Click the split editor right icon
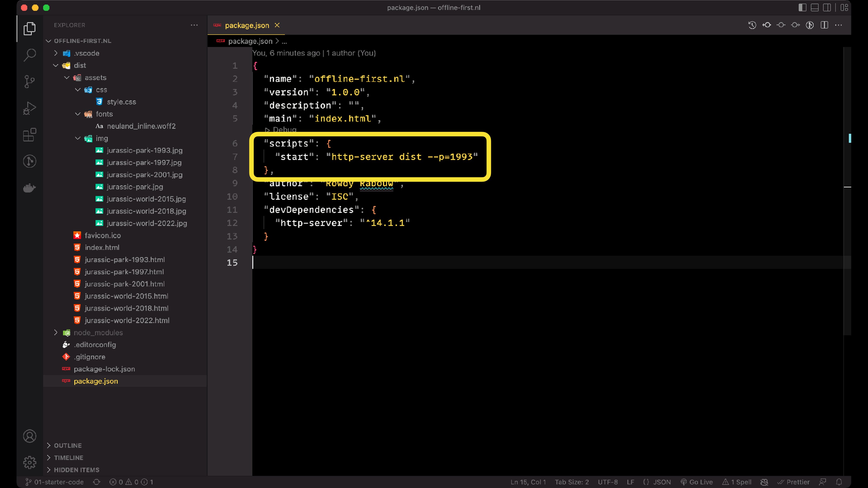 824,25
